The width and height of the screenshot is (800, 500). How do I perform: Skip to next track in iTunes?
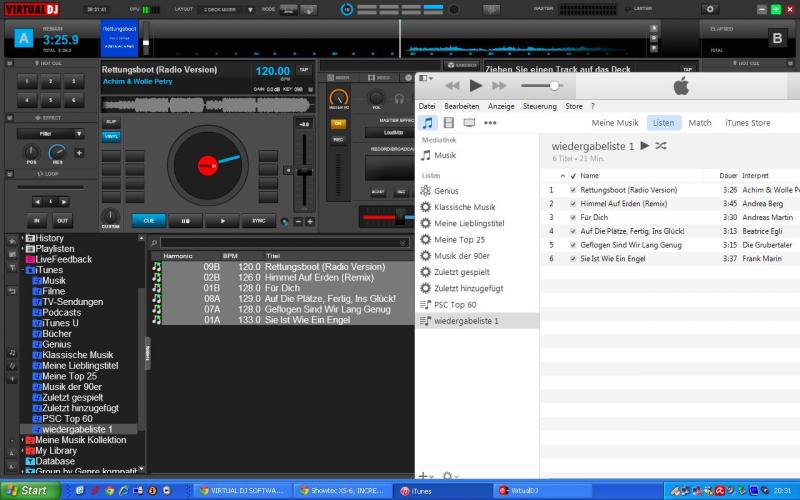[x=499, y=86]
